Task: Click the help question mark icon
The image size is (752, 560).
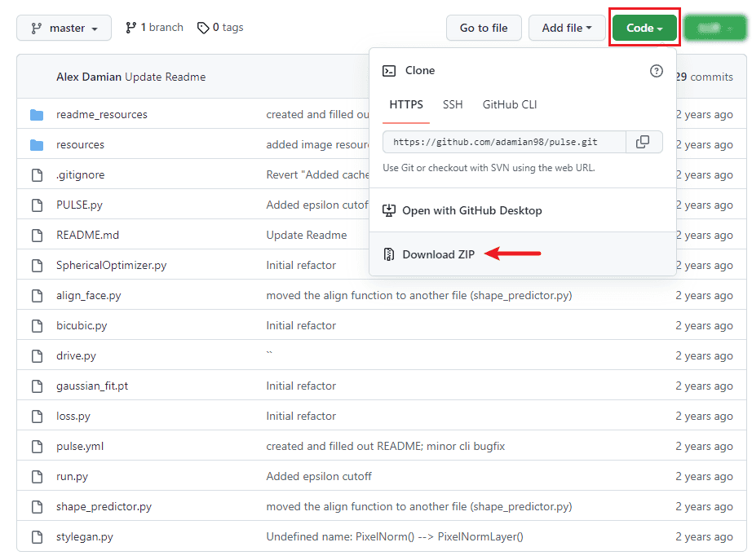Action: click(x=656, y=71)
